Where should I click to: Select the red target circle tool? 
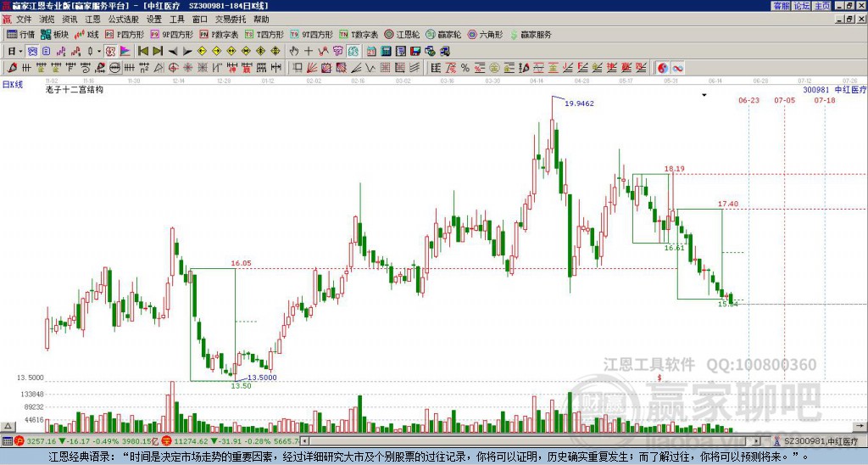coord(173,68)
